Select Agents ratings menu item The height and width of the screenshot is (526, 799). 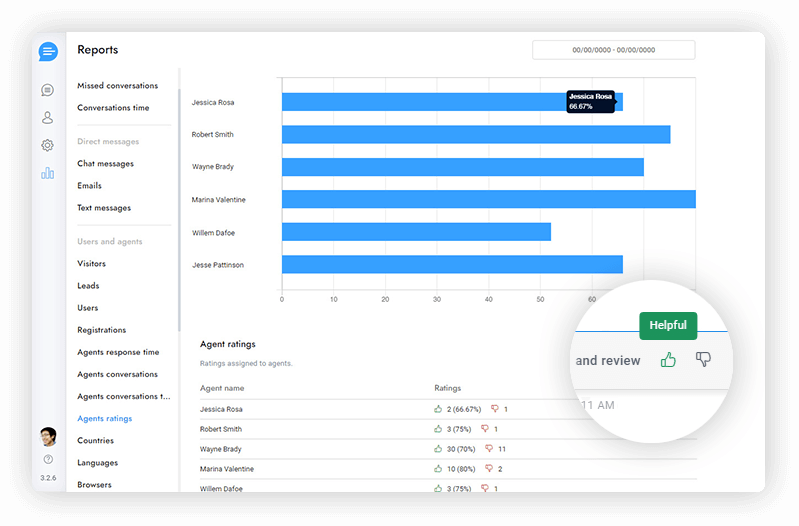click(x=104, y=419)
